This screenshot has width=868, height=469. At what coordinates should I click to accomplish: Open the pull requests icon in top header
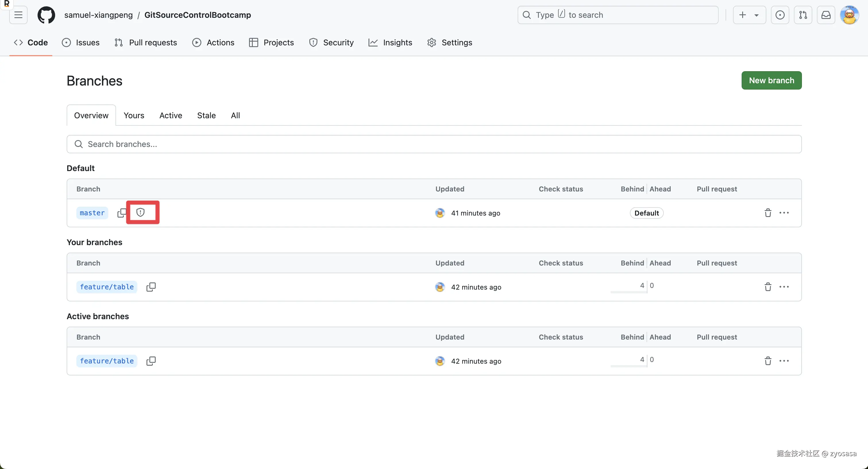803,15
